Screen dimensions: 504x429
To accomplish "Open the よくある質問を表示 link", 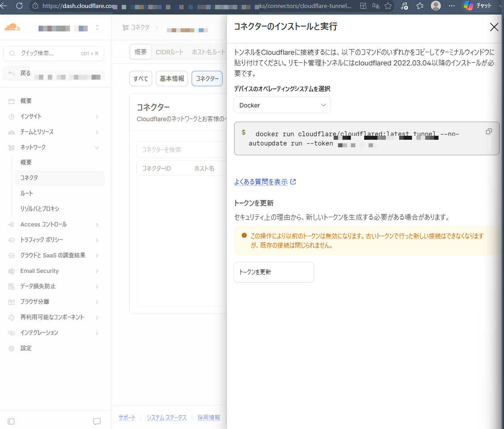I will point(261,182).
